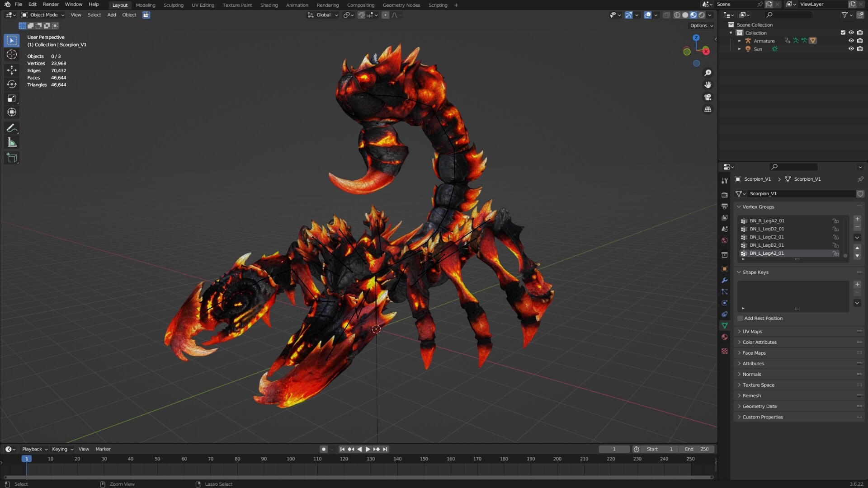The width and height of the screenshot is (868, 488).
Task: Open the Material properties tab
Action: [725, 337]
